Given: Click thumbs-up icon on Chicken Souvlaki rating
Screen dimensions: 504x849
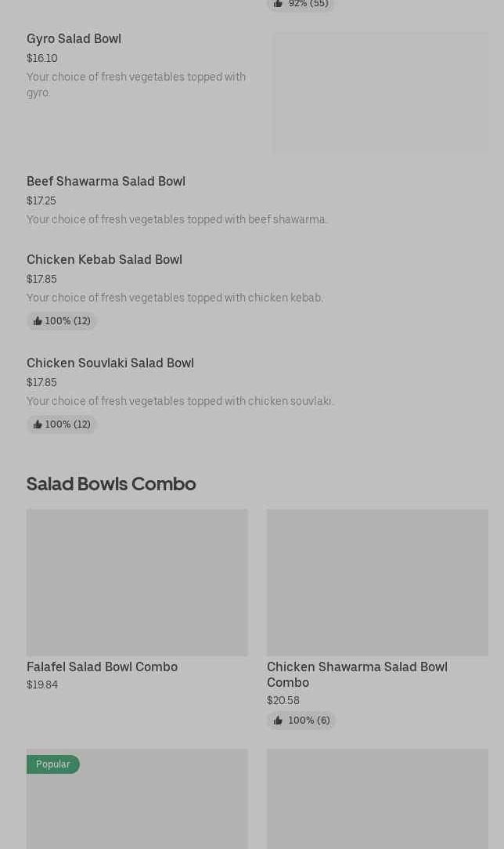Looking at the screenshot, I should click(x=38, y=424).
